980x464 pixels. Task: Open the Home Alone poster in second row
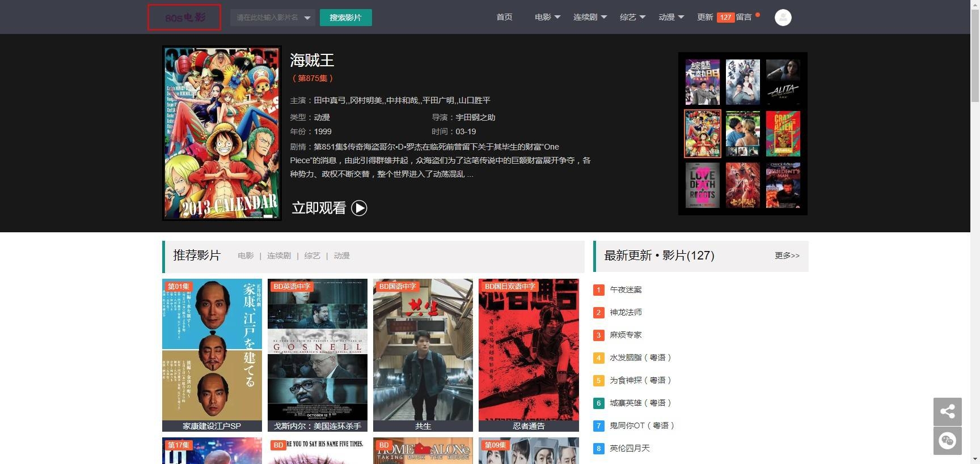pyautogui.click(x=423, y=451)
